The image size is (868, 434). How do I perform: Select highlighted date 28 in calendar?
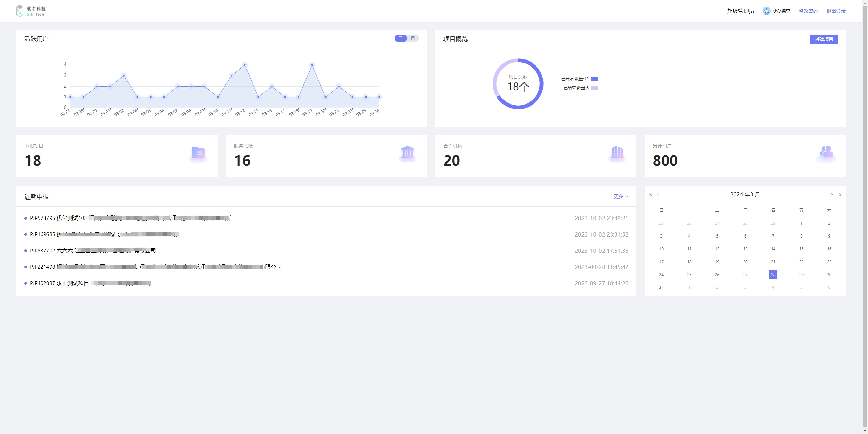coord(773,275)
